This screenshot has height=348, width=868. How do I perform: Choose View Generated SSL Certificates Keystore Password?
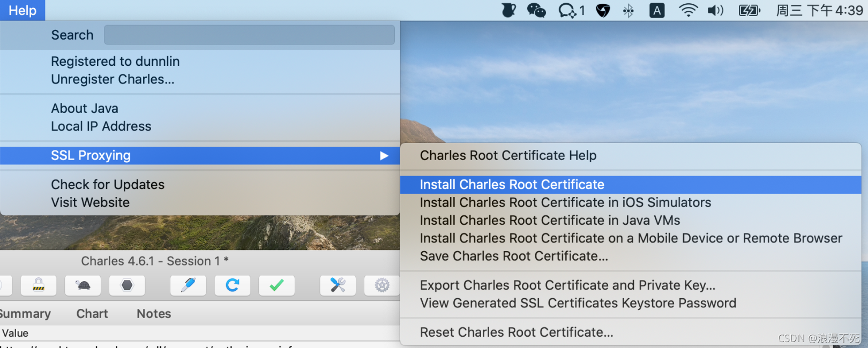[631, 303]
